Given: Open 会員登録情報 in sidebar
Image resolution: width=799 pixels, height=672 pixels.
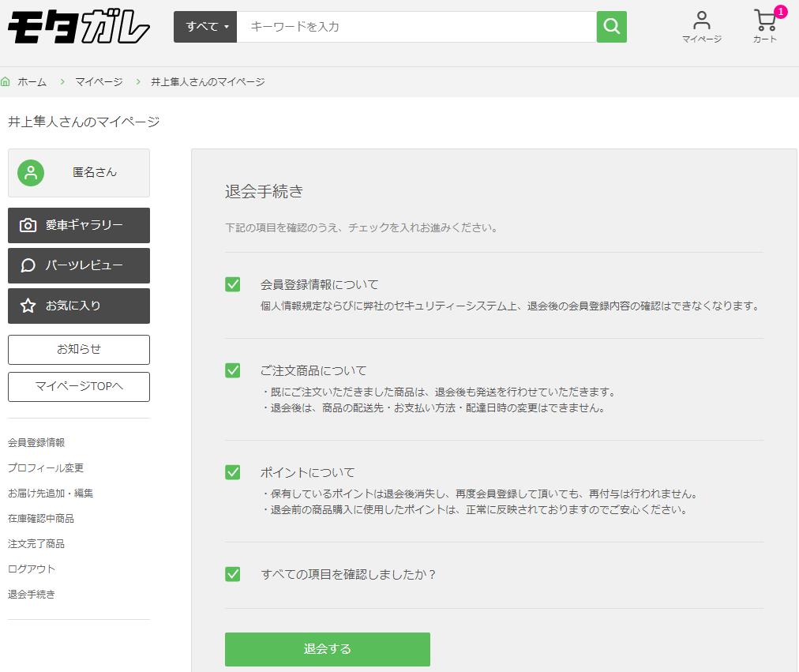Looking at the screenshot, I should click(x=36, y=442).
